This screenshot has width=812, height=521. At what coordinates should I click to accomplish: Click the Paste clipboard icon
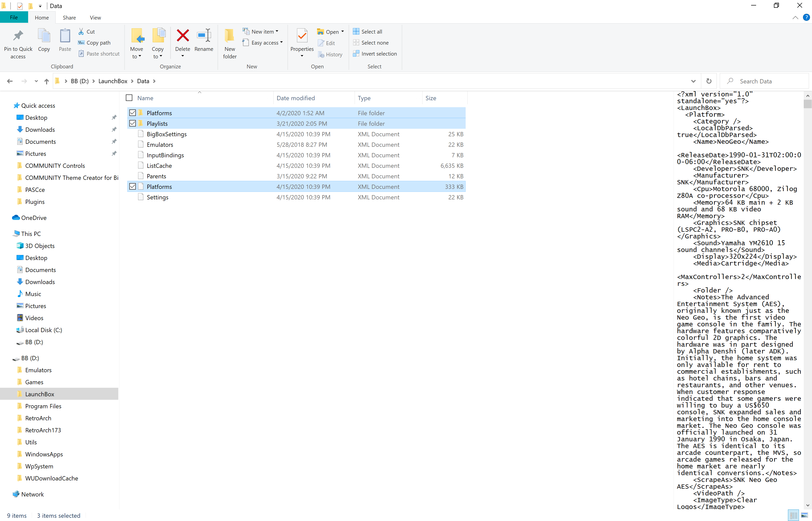click(x=65, y=36)
